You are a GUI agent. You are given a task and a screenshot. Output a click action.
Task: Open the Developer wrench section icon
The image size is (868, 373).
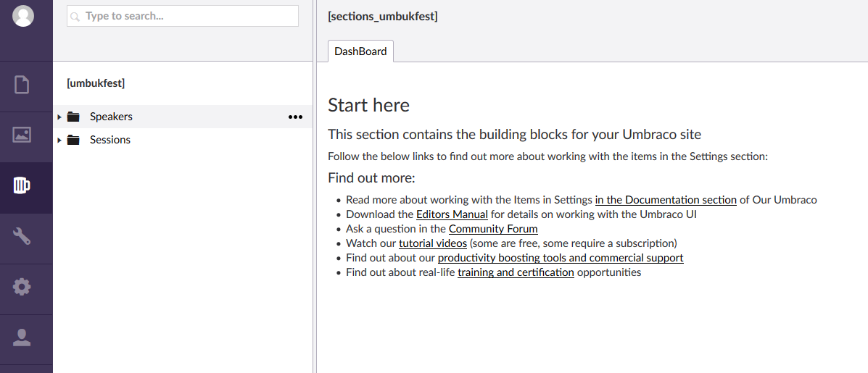click(x=22, y=237)
